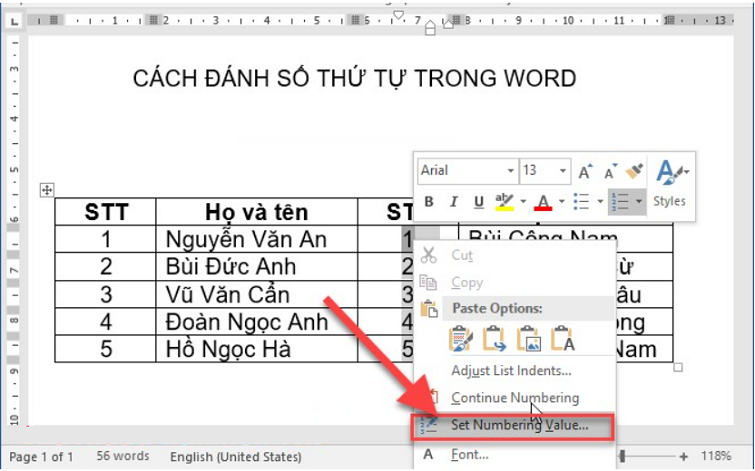This screenshot has width=755, height=471.
Task: Select the Format Painter brush icon
Action: [632, 171]
